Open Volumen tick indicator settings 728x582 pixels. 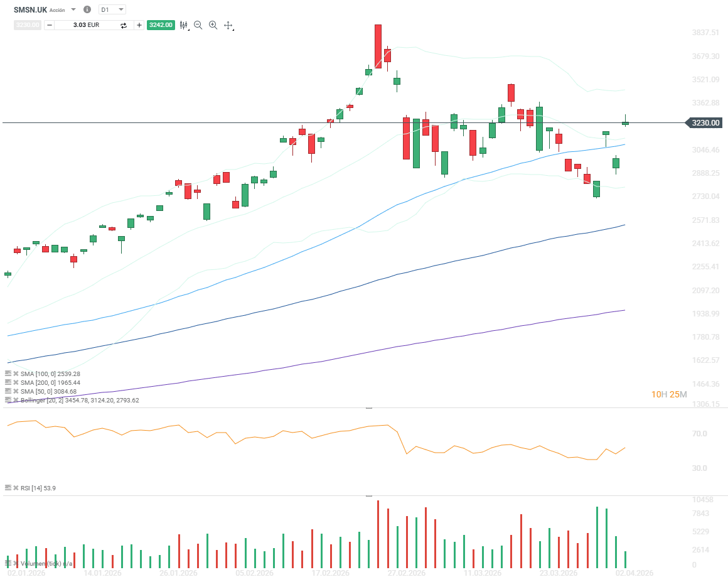(x=8, y=563)
